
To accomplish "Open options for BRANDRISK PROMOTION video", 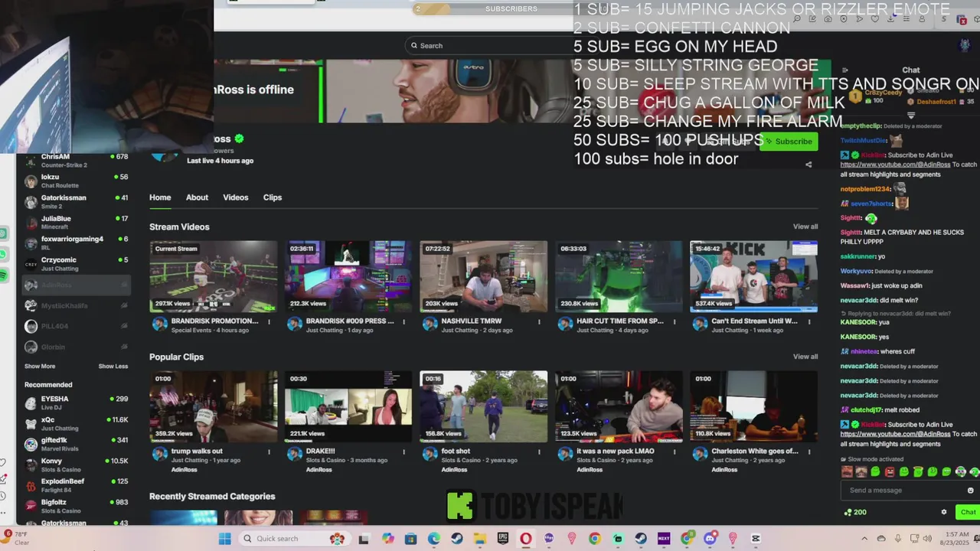I will pyautogui.click(x=269, y=321).
